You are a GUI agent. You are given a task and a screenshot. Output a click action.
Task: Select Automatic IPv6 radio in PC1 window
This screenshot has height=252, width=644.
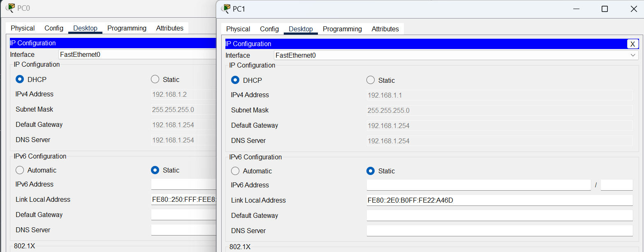tap(235, 171)
